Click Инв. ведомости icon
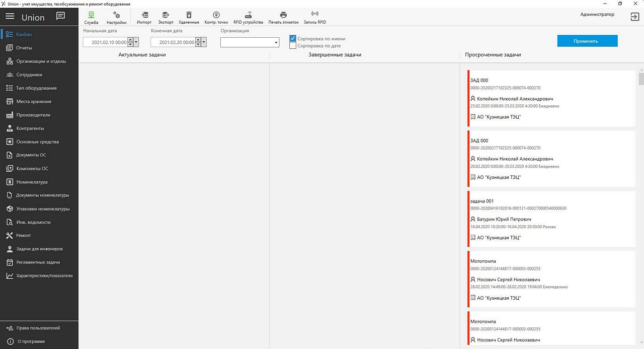Screen dimensions: 644x349 (x=10, y=222)
